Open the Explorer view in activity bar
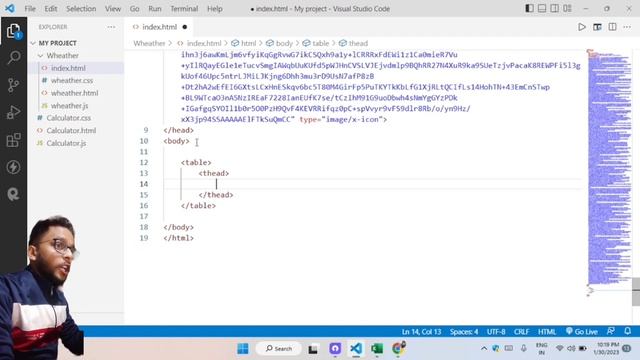The image size is (640, 360). click(13, 31)
